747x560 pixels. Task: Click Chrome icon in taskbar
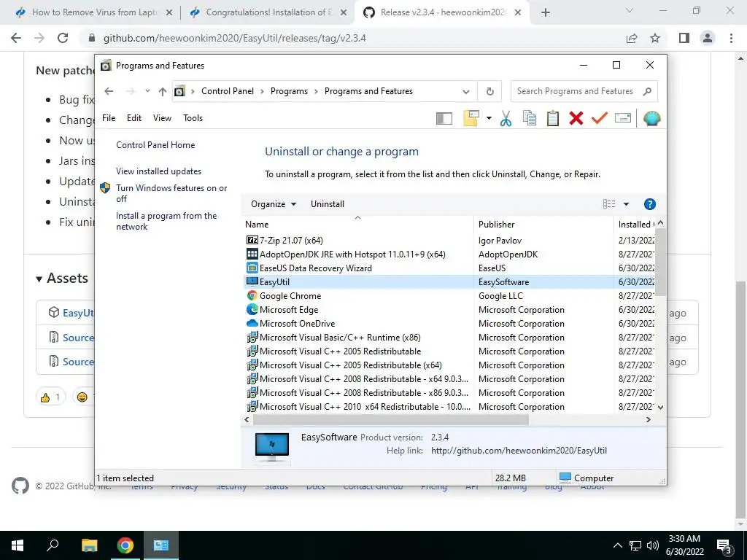125,545
